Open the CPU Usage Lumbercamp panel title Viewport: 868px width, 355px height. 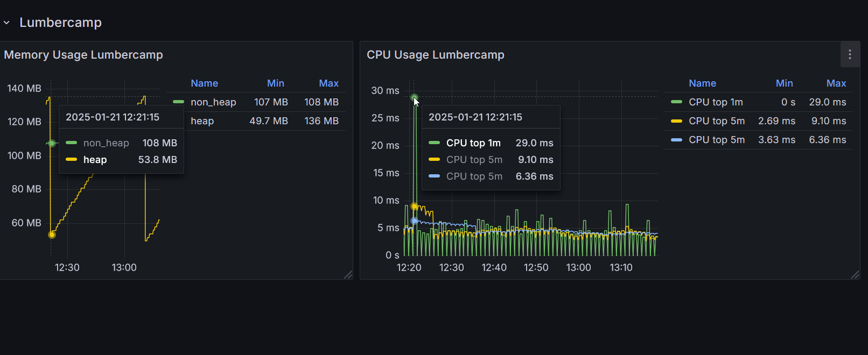[x=435, y=55]
